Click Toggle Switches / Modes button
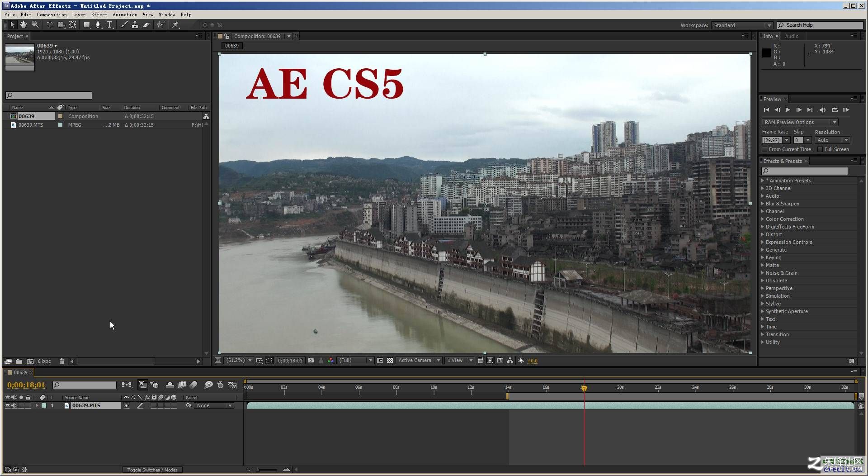The height and width of the screenshot is (476, 868). [152, 470]
